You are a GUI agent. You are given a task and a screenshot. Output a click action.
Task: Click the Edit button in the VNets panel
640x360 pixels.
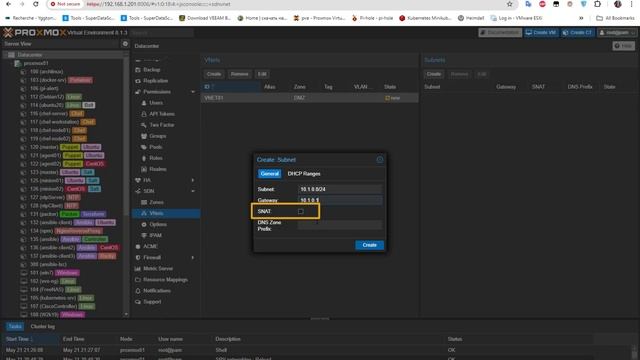pyautogui.click(x=262, y=74)
